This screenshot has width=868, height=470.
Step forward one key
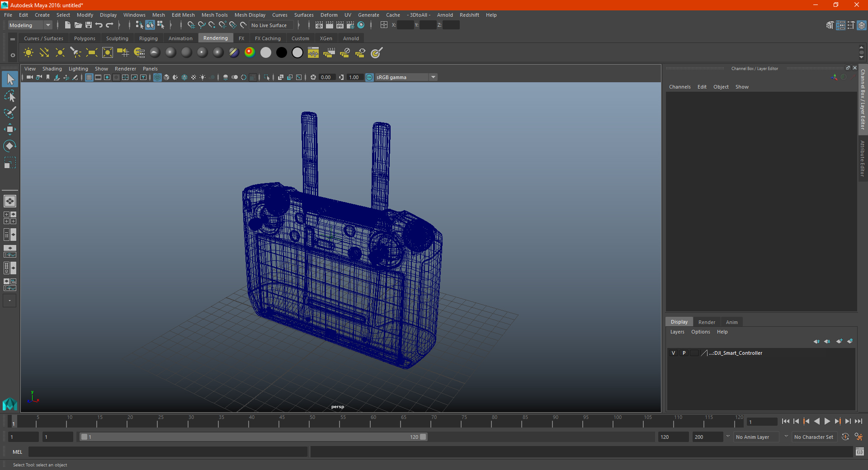[838, 421]
